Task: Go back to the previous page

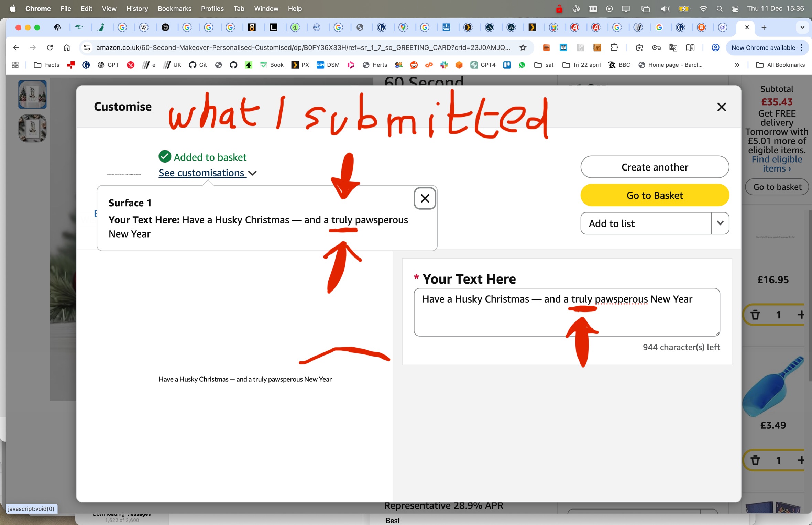Action: click(x=16, y=47)
